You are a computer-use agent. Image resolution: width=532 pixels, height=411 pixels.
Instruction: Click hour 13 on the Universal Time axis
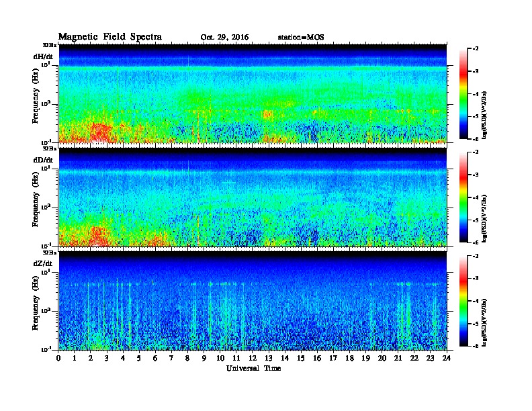269,359
